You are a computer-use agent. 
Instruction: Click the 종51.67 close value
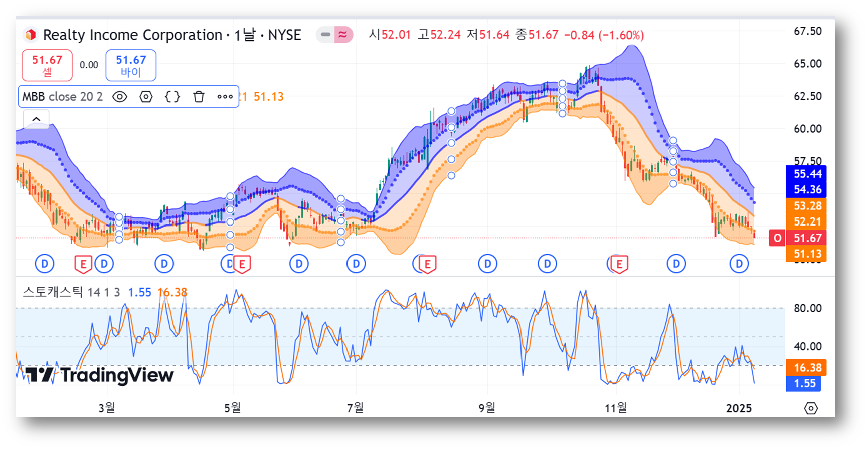pos(537,35)
